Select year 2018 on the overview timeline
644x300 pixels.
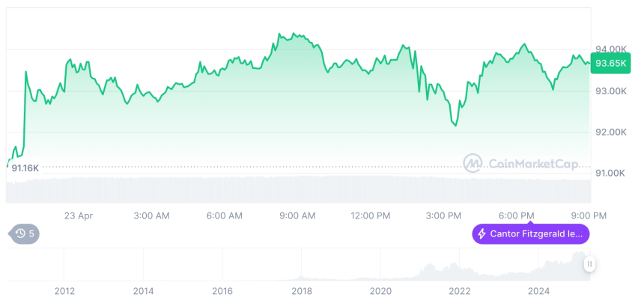[302, 291]
